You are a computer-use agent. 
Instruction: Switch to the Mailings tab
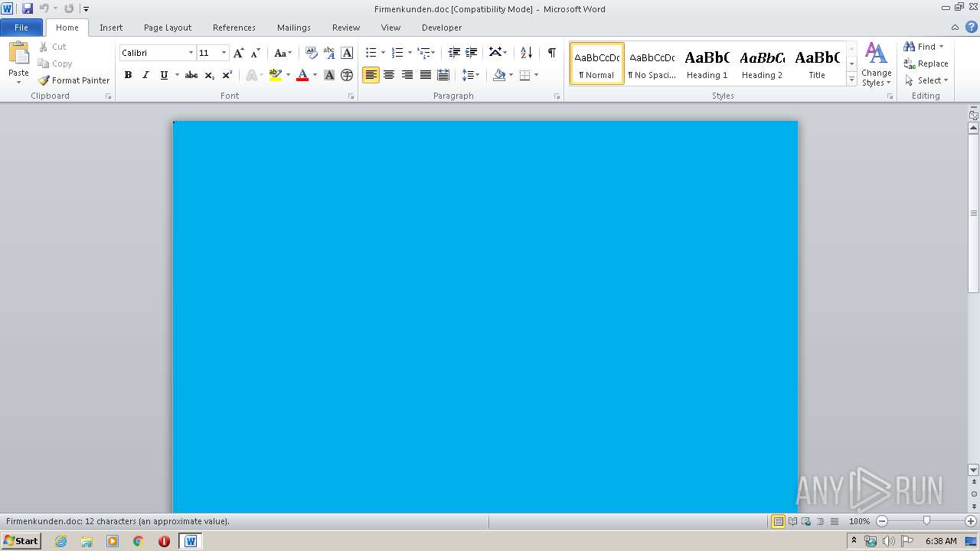click(x=294, y=28)
